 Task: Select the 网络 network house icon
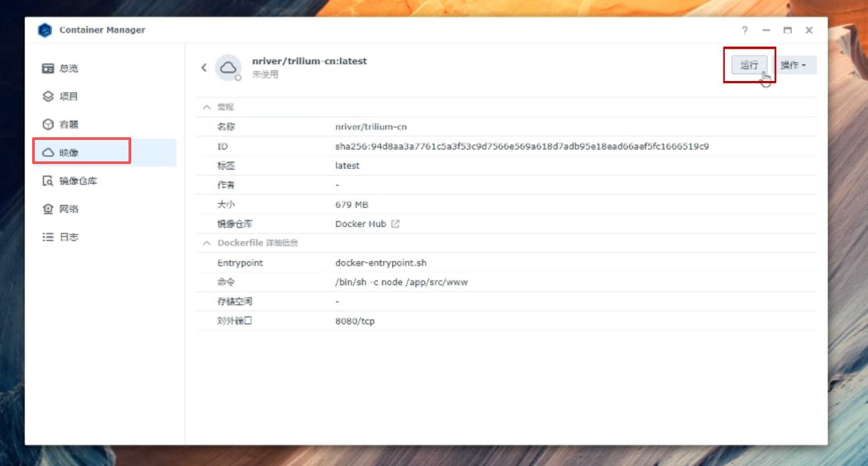pyautogui.click(x=48, y=209)
